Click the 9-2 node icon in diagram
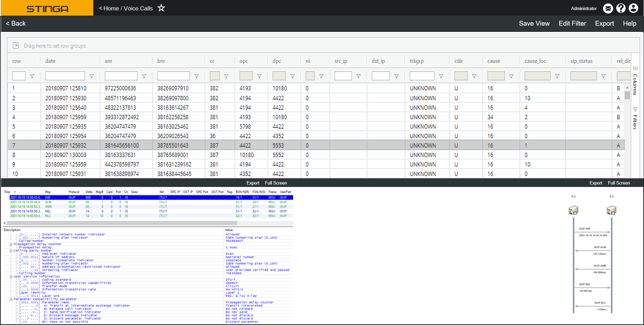 pyautogui.click(x=573, y=210)
